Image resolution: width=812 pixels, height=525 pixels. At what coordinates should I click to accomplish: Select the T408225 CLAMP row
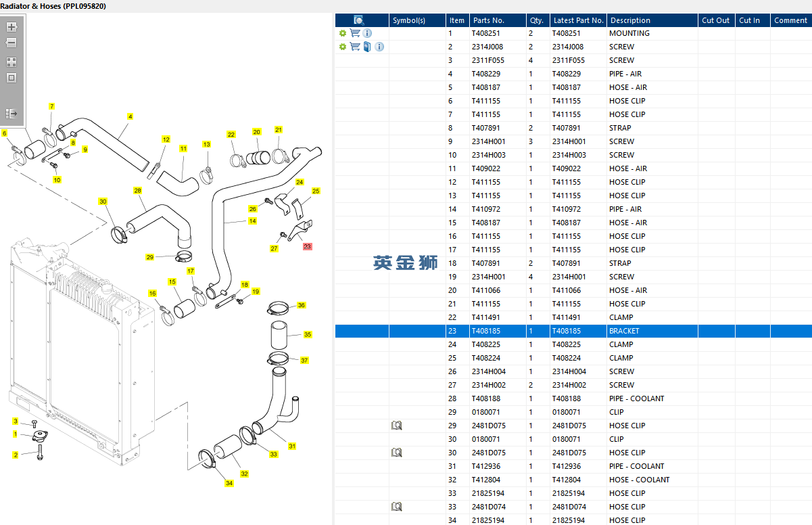(573, 344)
